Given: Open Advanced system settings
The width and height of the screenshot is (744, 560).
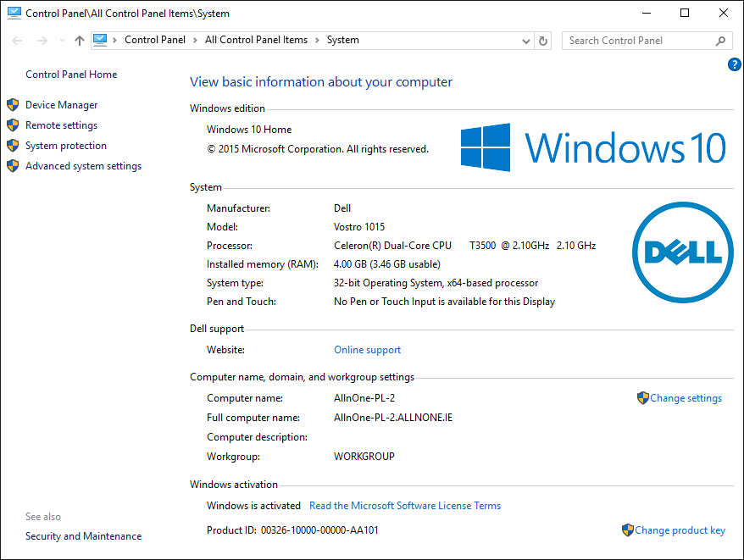Looking at the screenshot, I should point(84,166).
